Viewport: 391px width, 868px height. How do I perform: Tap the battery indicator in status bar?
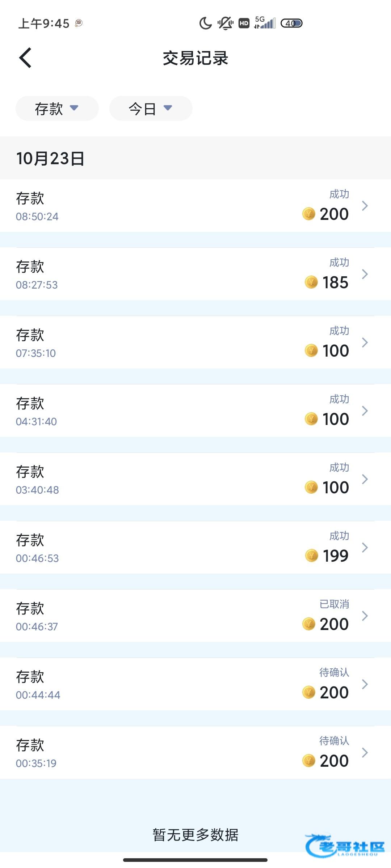coord(291,24)
